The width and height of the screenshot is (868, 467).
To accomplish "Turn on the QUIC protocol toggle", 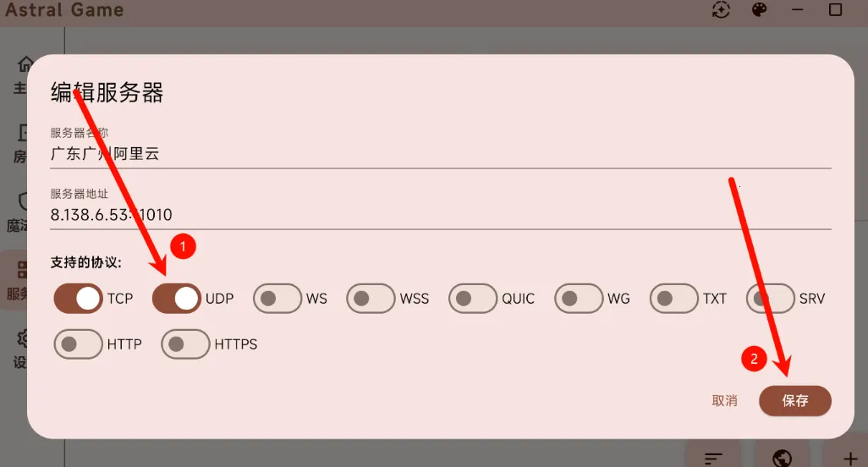I will [473, 299].
